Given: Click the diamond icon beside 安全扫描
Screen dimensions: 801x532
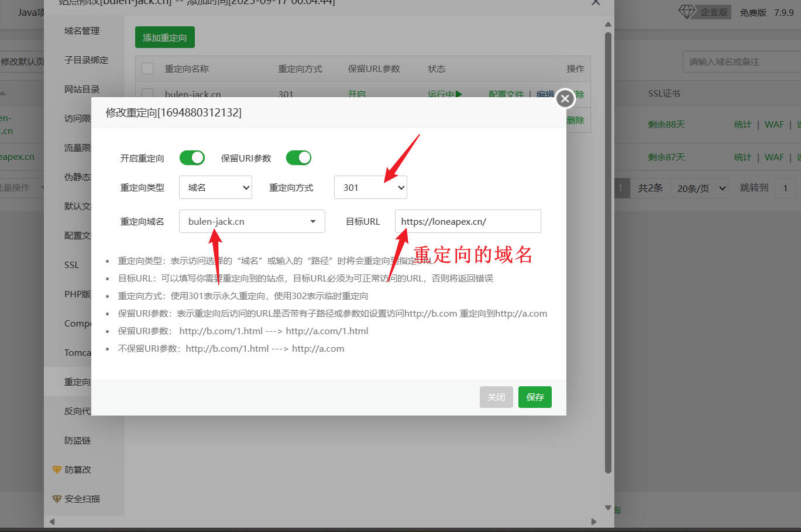Looking at the screenshot, I should click(57, 499).
